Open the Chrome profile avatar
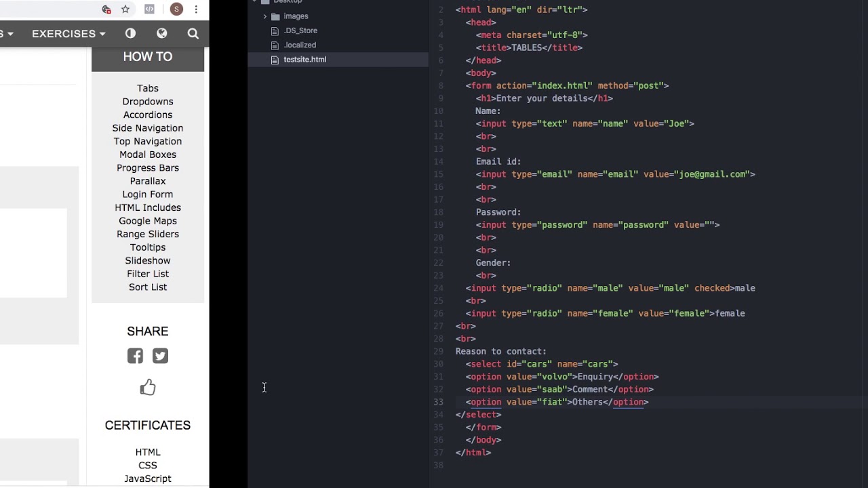Screen dimensions: 868x488 point(176,9)
